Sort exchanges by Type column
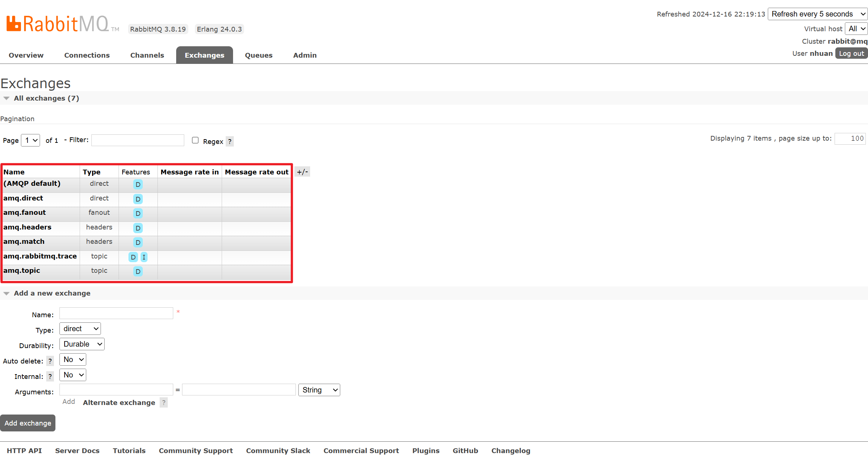Viewport: 868px width, 463px height. click(91, 172)
